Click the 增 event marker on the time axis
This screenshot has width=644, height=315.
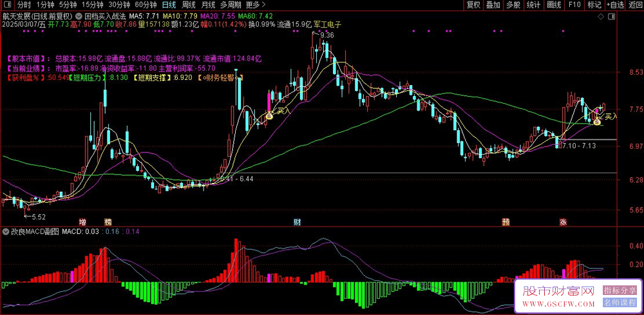pos(82,222)
